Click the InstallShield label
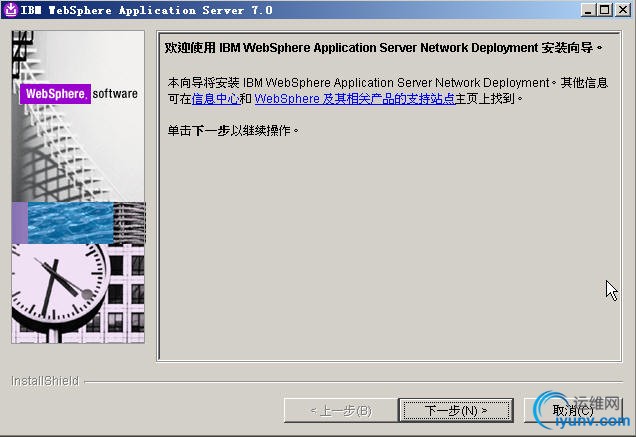 click(45, 381)
